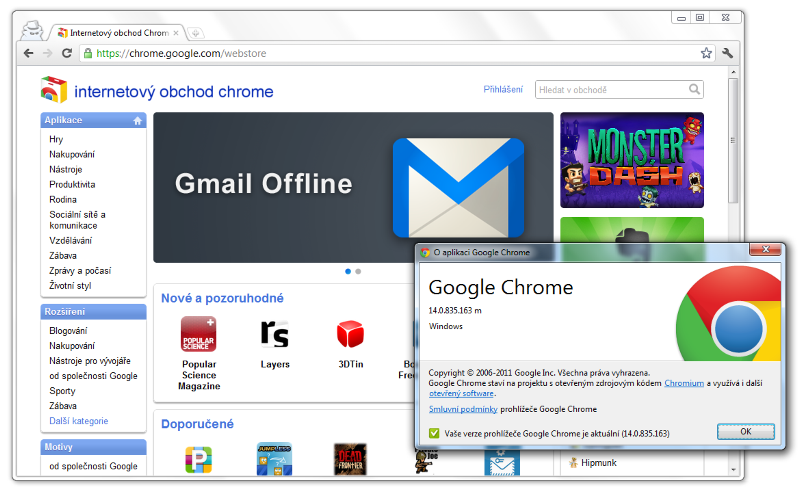The image size is (800, 490).
Task: Open the Chrome wrench menu
Action: [x=728, y=53]
